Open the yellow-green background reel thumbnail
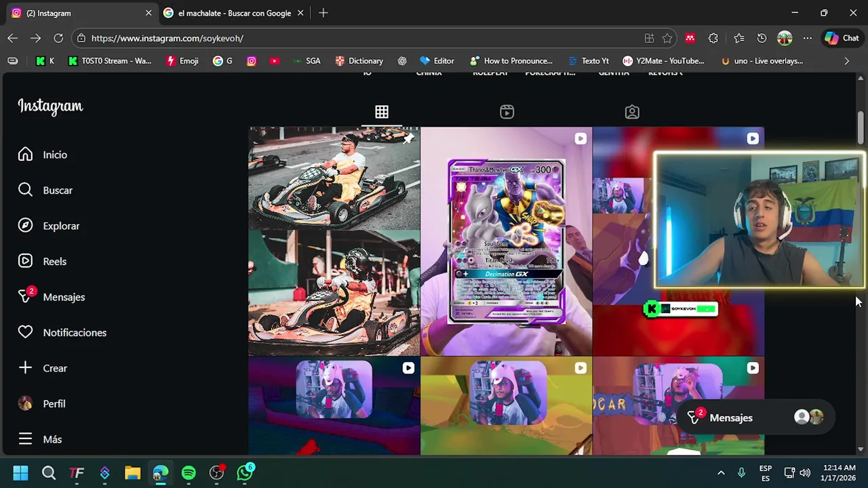Viewport: 868px width, 488px height. point(506,406)
